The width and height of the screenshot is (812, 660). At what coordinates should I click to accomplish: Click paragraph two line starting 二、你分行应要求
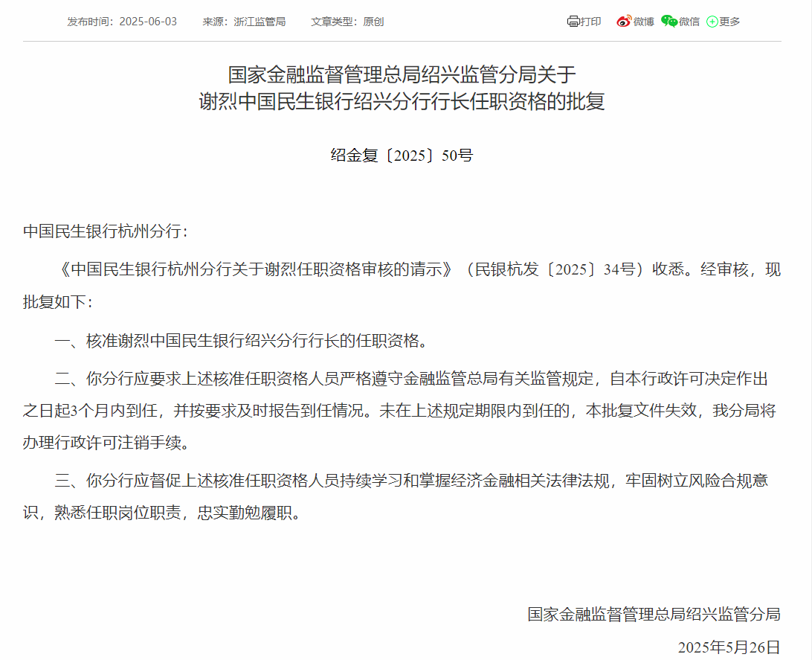click(x=412, y=379)
